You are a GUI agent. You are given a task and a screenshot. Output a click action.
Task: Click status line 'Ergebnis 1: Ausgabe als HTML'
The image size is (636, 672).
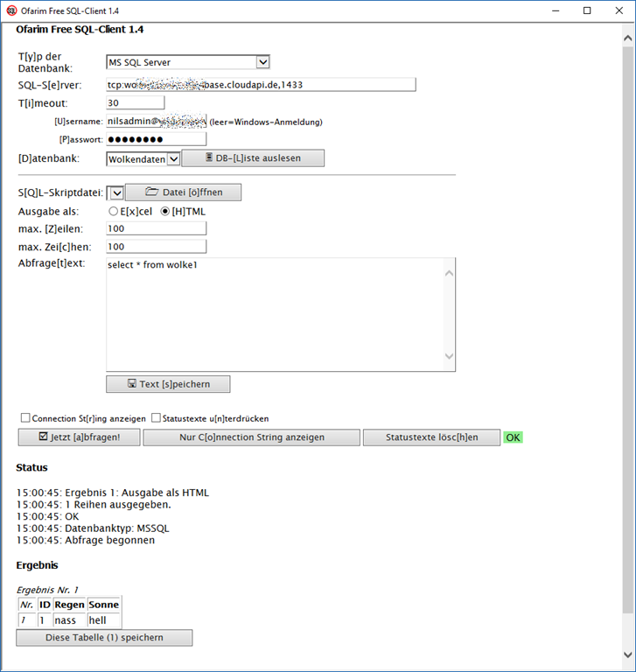tap(113, 493)
